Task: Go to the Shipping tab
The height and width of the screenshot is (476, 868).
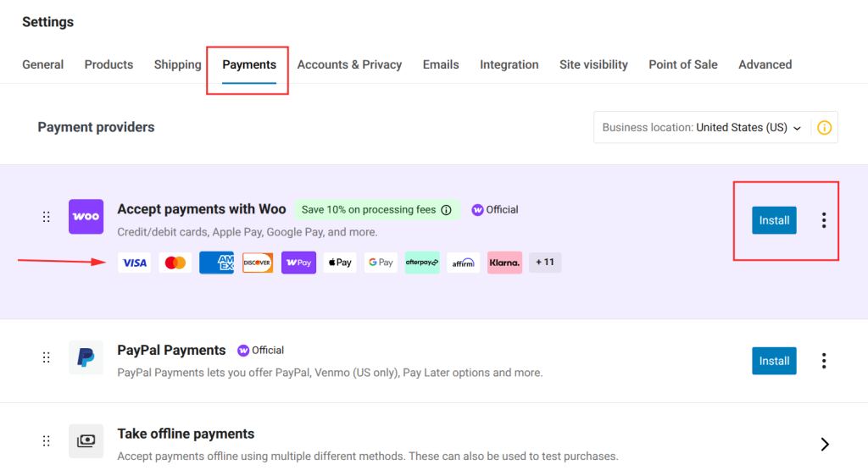Action: coord(178,64)
